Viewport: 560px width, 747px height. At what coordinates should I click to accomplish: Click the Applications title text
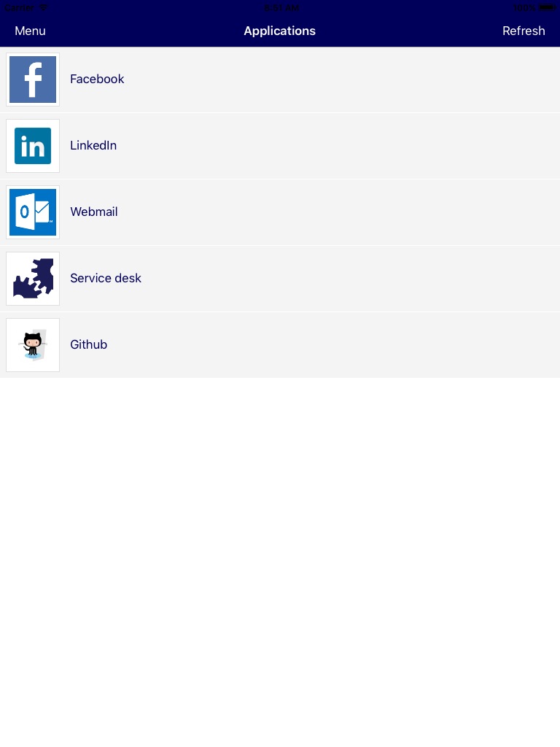(x=279, y=31)
